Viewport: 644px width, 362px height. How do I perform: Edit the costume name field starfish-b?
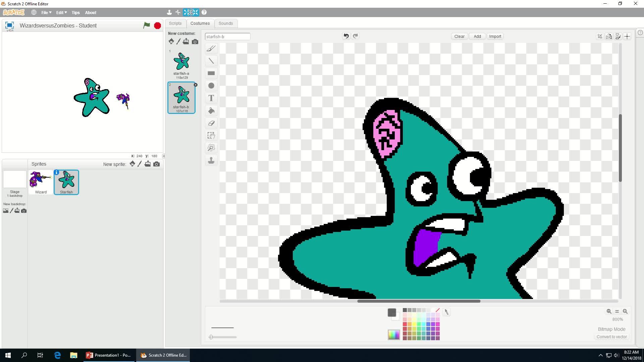click(227, 37)
